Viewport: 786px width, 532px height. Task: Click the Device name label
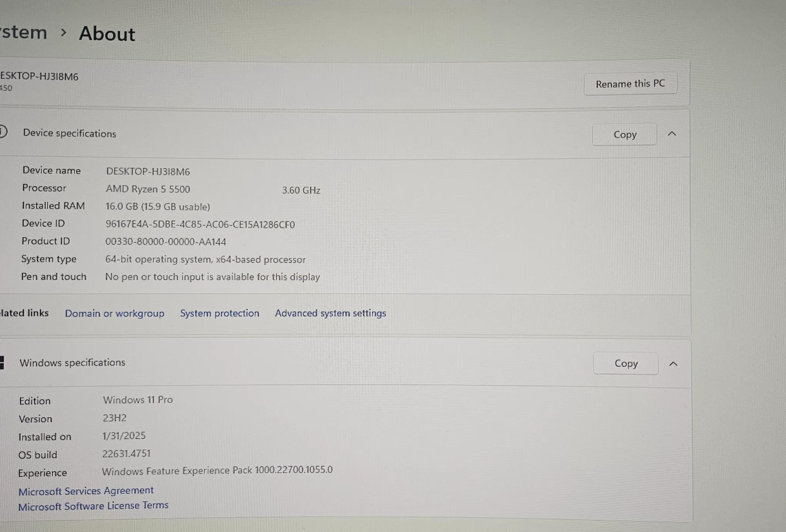[x=51, y=170]
